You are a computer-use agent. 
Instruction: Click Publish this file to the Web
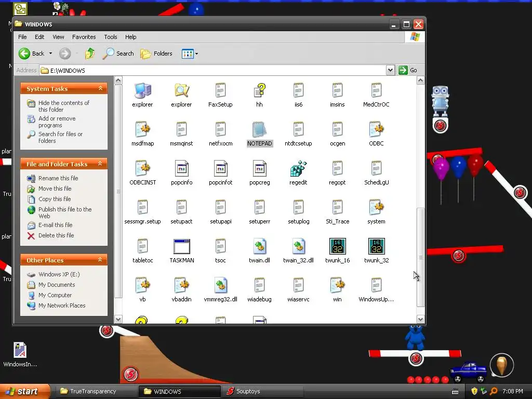tap(65, 212)
